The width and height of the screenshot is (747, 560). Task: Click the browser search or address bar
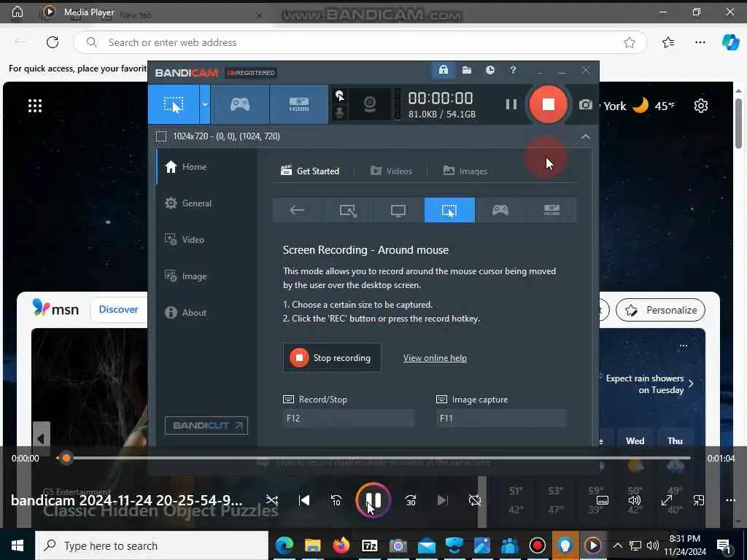pos(360,42)
